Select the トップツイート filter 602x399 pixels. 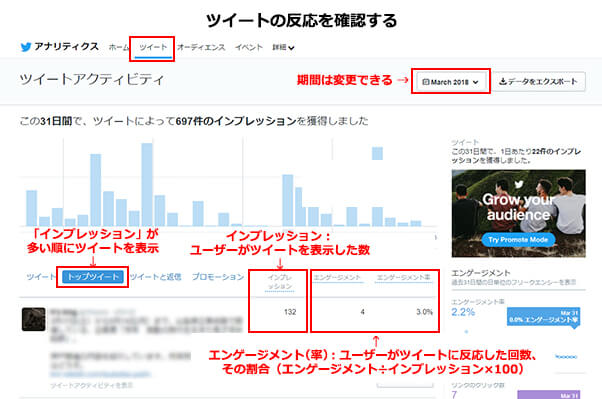93,276
